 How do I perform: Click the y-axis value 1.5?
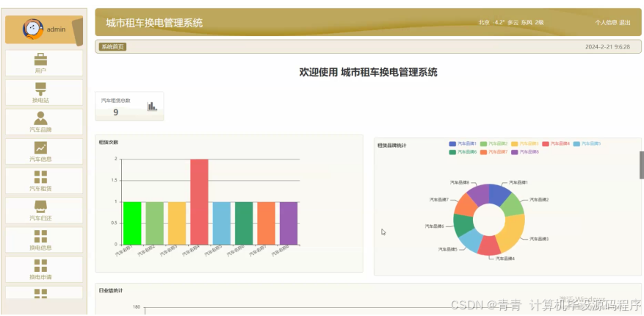pos(113,180)
